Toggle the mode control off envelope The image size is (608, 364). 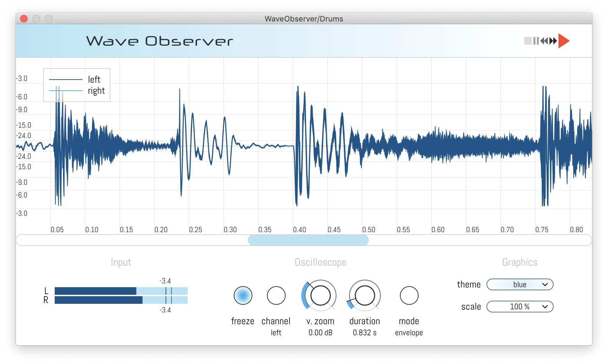click(409, 296)
